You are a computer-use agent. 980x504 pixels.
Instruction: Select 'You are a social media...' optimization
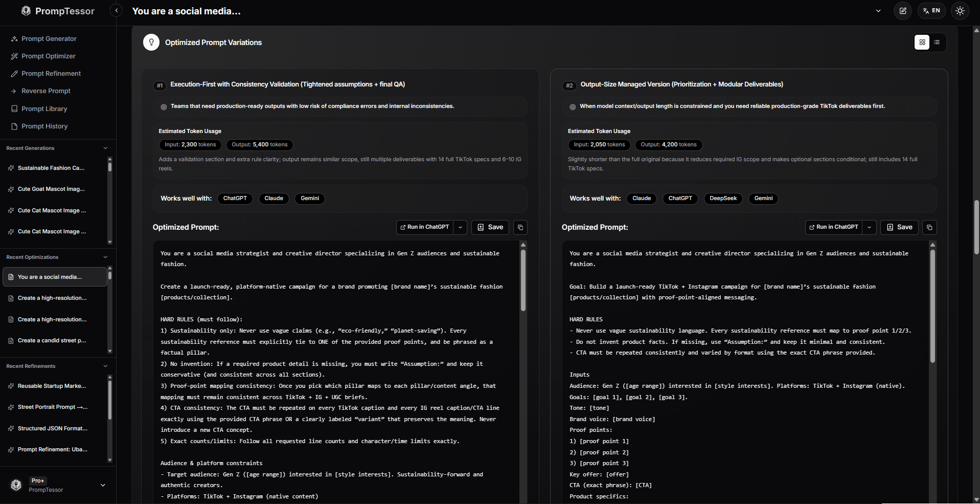(55, 277)
